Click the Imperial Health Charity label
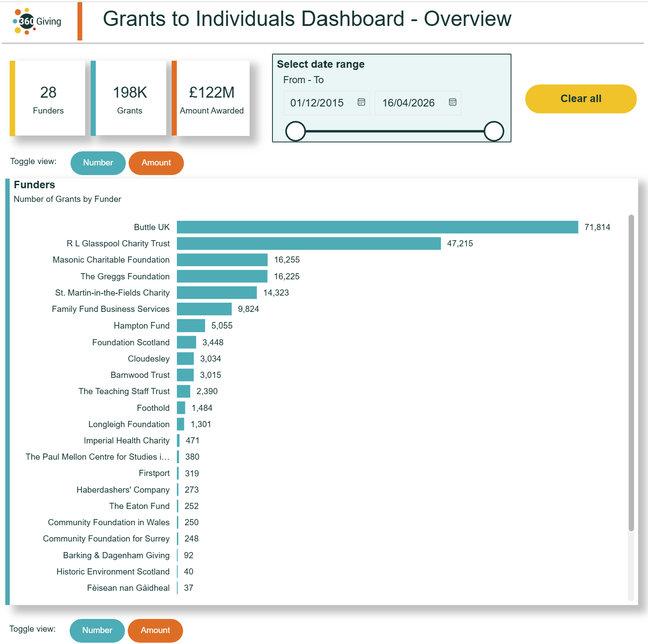648x644 pixels. [127, 440]
